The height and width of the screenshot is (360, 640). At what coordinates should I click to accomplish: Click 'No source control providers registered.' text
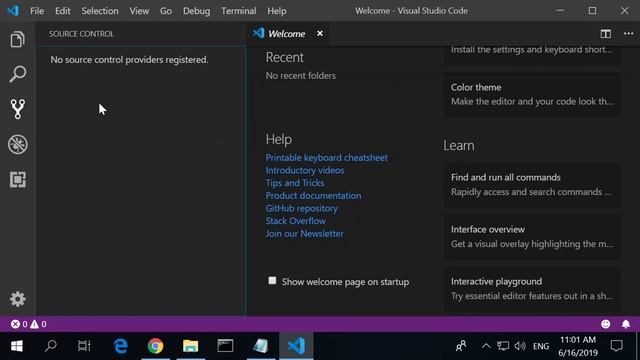pos(129,60)
